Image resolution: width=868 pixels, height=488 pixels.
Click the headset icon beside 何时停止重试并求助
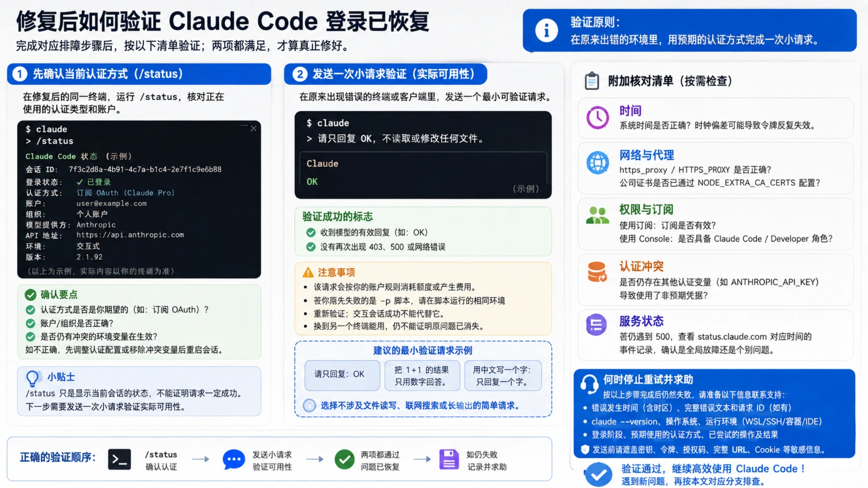pyautogui.click(x=589, y=384)
